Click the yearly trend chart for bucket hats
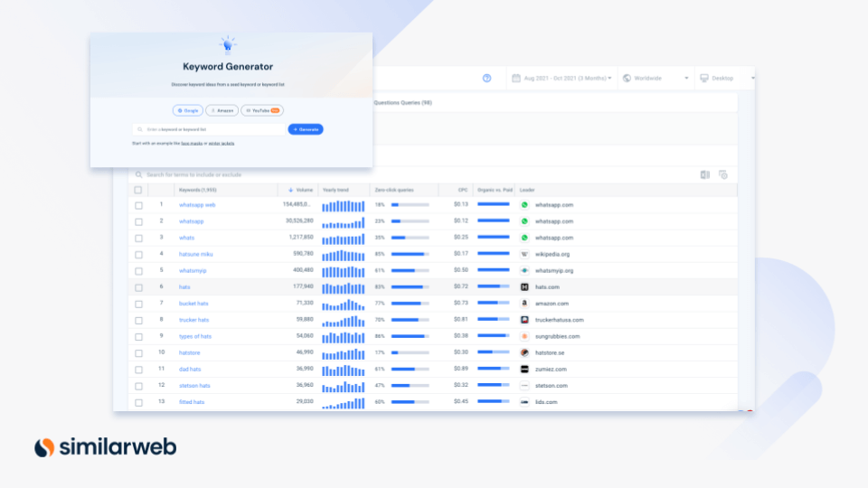 point(344,305)
